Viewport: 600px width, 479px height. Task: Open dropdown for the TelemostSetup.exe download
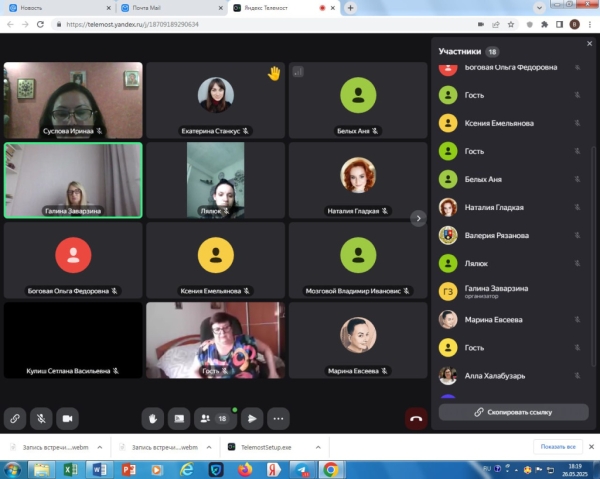pos(318,447)
